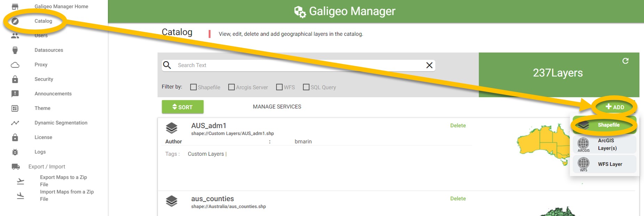Choose WFS Layer from the Add menu
This screenshot has height=216, width=644.
coord(605,164)
